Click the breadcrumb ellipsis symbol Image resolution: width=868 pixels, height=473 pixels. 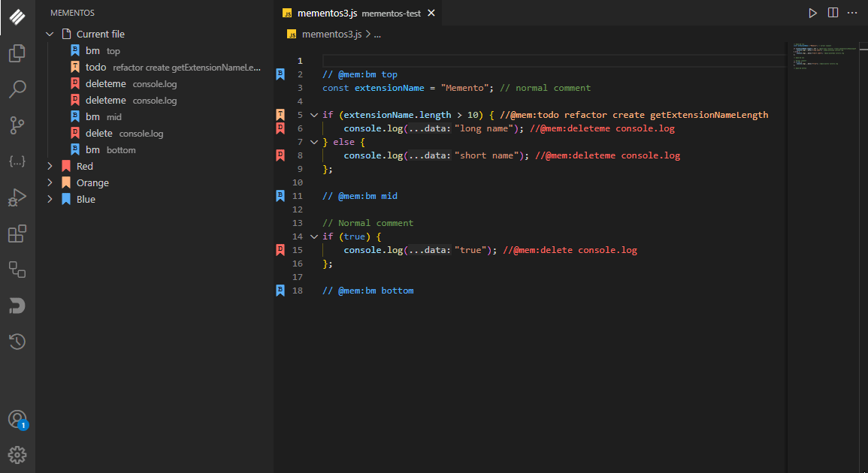coord(377,35)
